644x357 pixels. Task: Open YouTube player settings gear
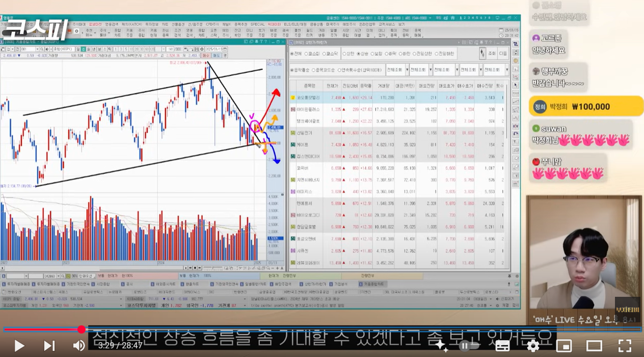[533, 346]
